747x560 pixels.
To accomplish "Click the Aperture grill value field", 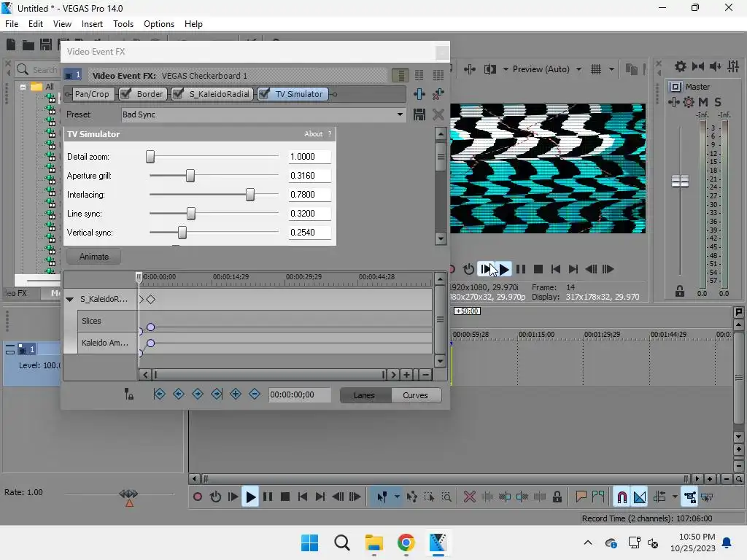I will pyautogui.click(x=309, y=175).
